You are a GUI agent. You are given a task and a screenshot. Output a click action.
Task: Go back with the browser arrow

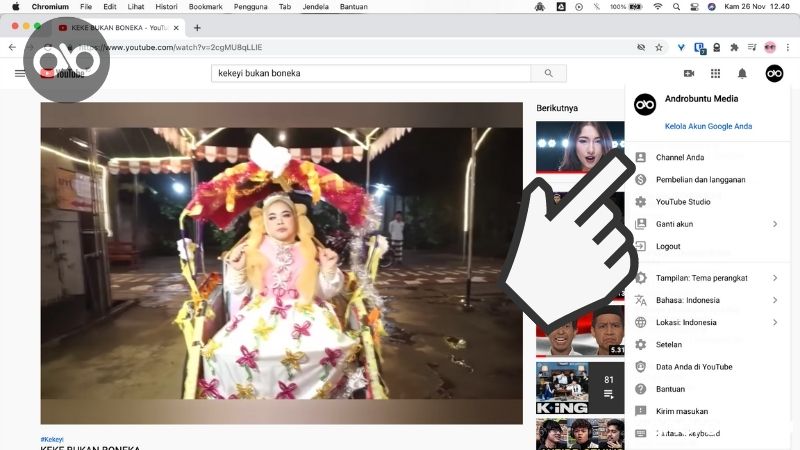point(12,47)
